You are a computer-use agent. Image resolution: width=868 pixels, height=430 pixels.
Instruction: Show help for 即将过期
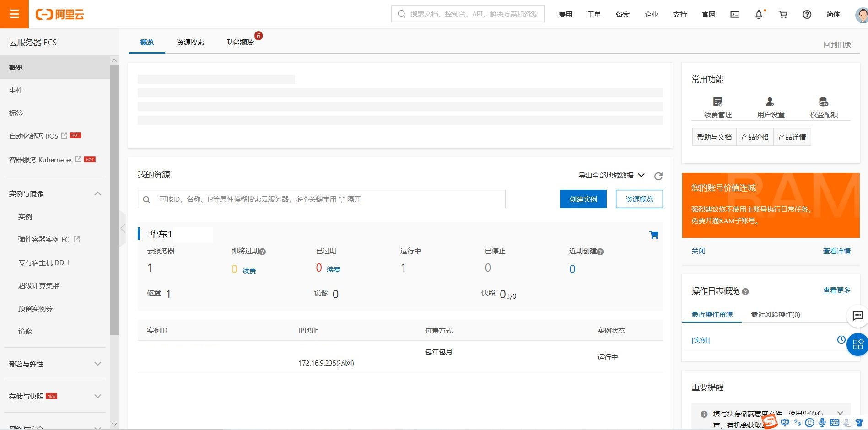click(263, 252)
